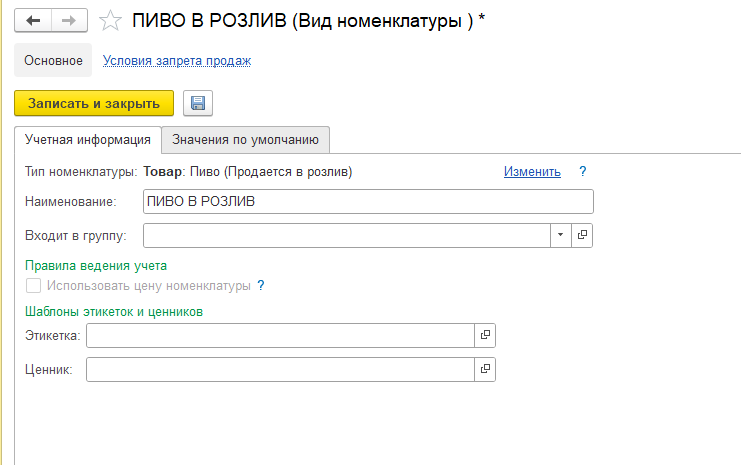Select the 'Учетная информация' tab
The width and height of the screenshot is (741, 465).
(x=88, y=140)
